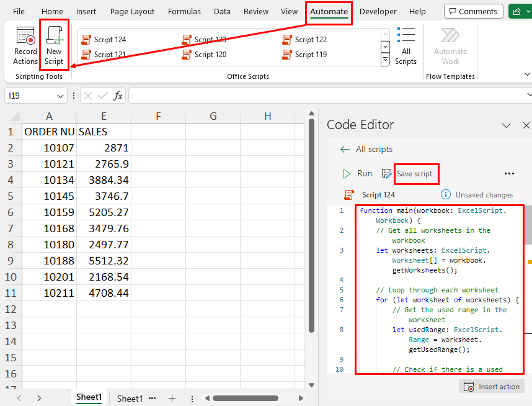This screenshot has height=406, width=532.
Task: Open Script 121 from the gallery
Action: pos(104,55)
